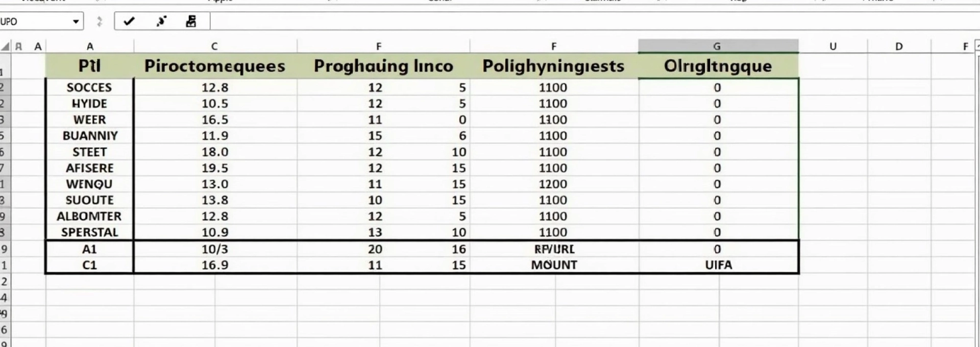Click the up-down arrows beside name box
Screen dimensions: 980x347
(x=100, y=21)
